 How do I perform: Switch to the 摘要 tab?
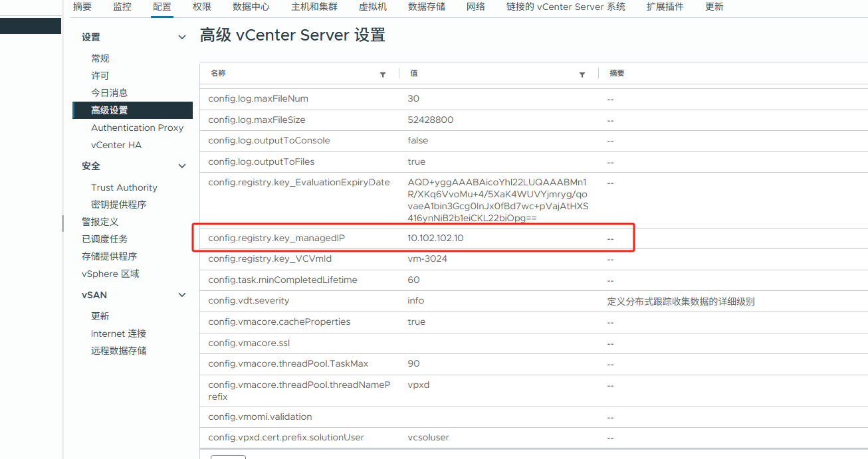(82, 7)
